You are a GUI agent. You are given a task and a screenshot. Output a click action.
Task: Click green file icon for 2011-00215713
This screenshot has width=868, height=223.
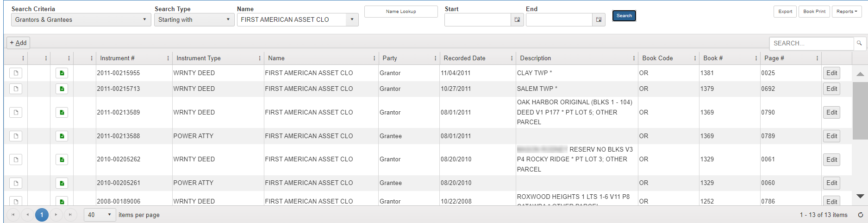62,89
